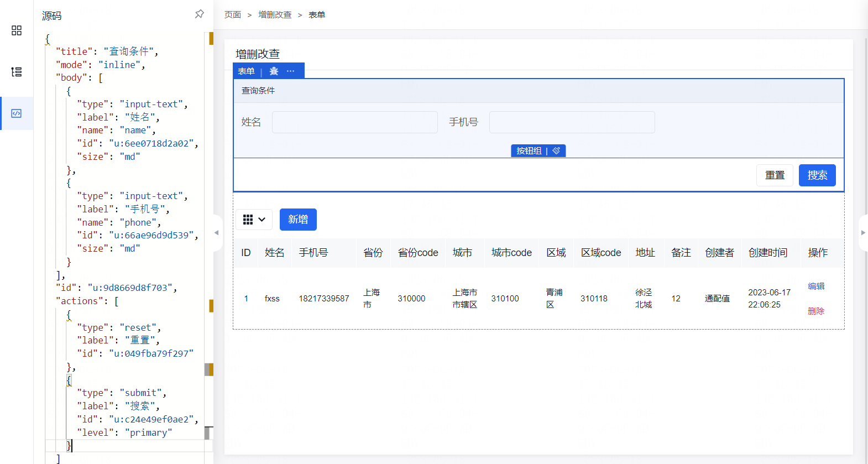868x464 pixels.
Task: Focus the 手机号 input field
Action: click(572, 122)
